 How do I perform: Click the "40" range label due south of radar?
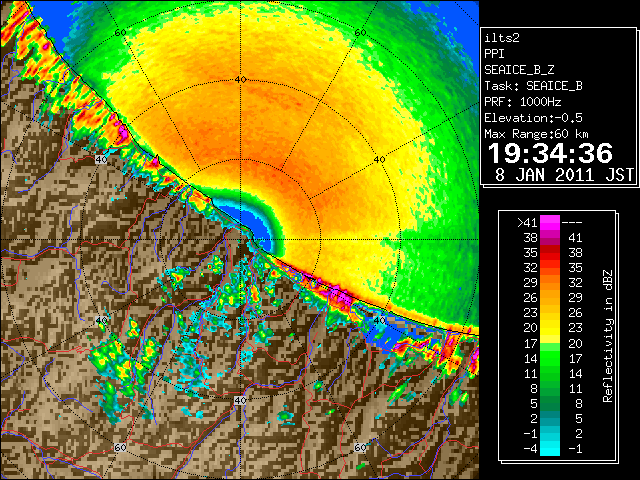(x=240, y=400)
